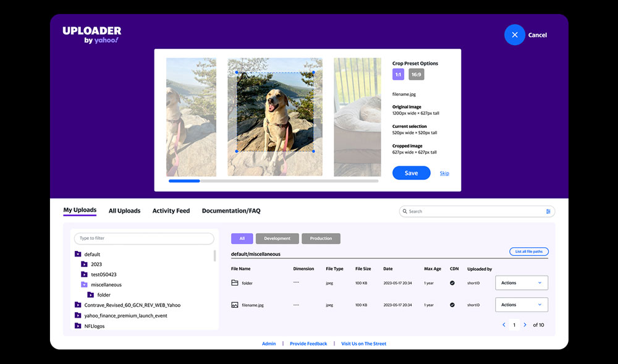Open the Activity Feed tab
The width and height of the screenshot is (618, 364).
pyautogui.click(x=171, y=211)
